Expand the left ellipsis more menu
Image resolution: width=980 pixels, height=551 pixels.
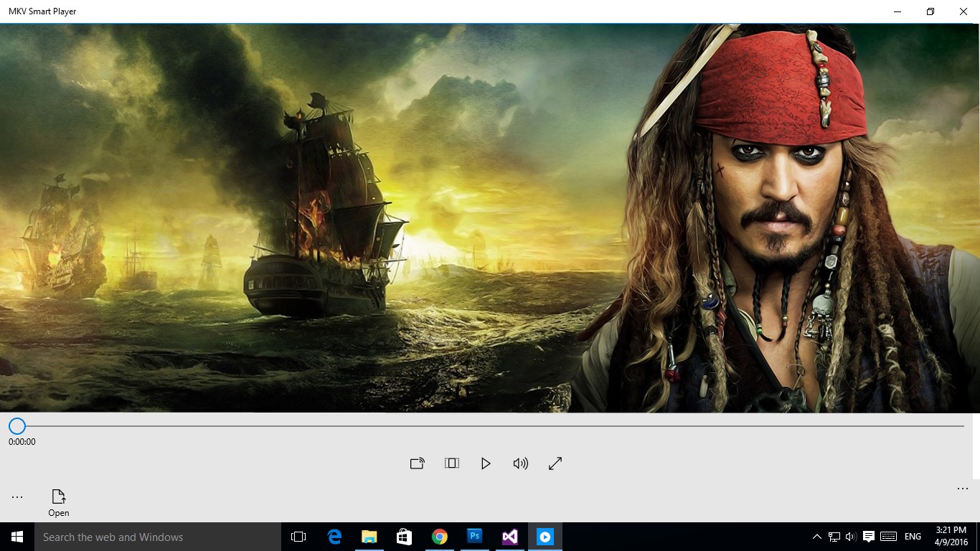pyautogui.click(x=17, y=497)
